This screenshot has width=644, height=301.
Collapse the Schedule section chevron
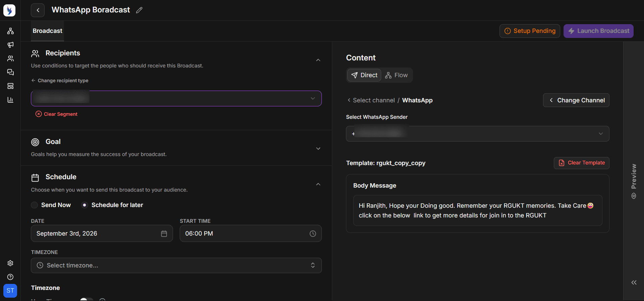click(x=318, y=184)
